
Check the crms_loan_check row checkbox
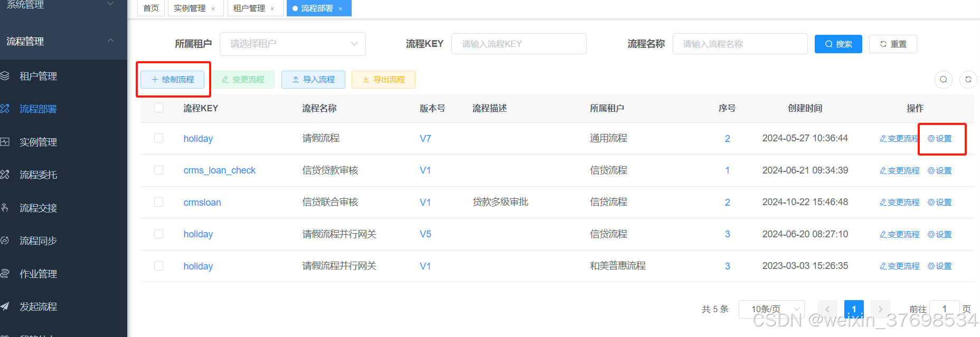(158, 170)
